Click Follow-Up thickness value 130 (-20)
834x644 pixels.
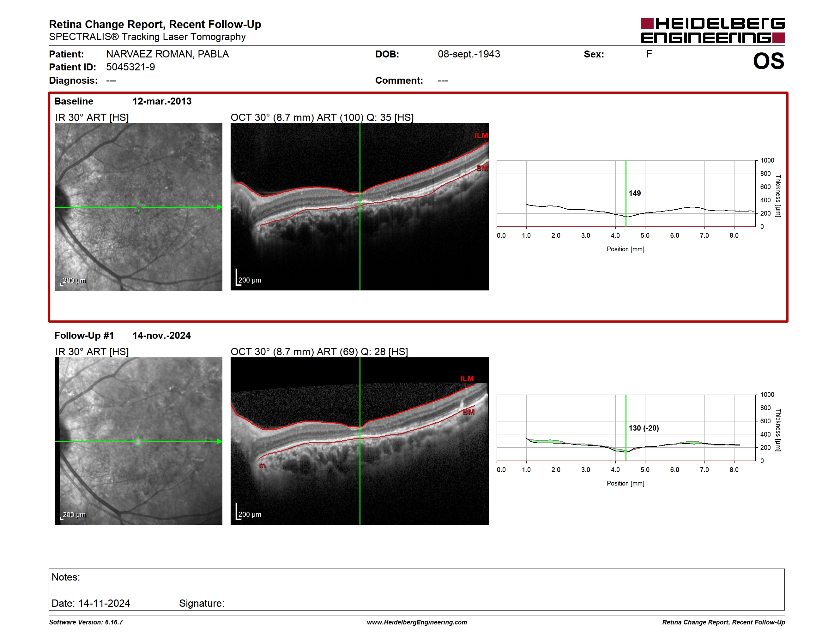tap(644, 428)
